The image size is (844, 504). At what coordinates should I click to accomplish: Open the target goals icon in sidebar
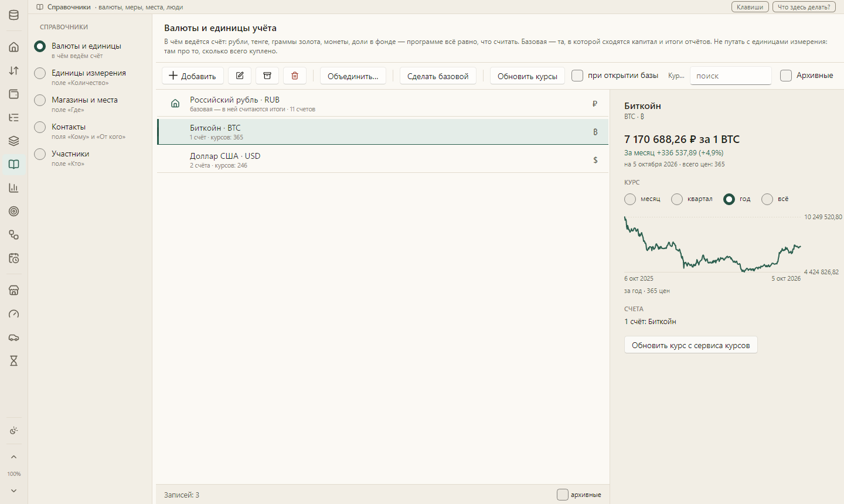point(14,211)
